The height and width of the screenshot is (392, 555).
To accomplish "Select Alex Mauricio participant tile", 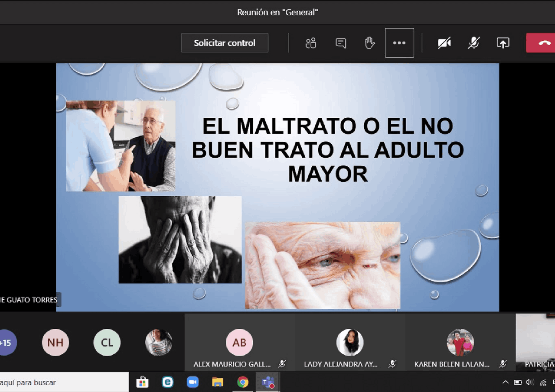I will [x=239, y=343].
